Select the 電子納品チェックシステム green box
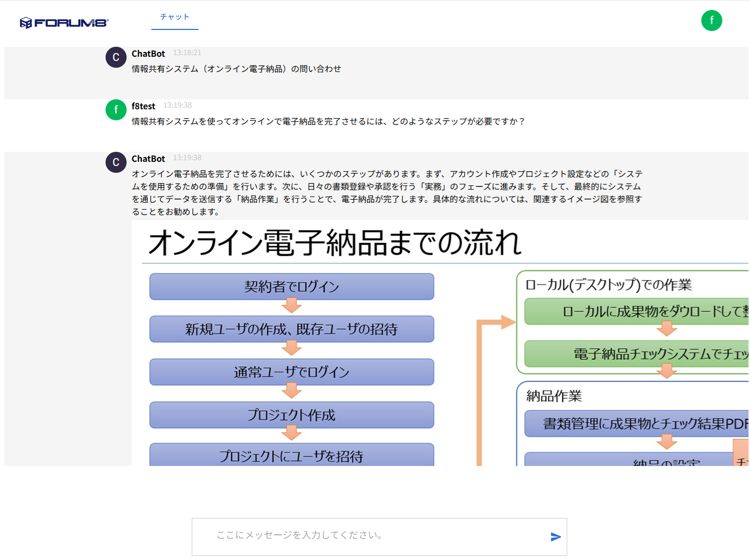Image resolution: width=750 pixels, height=560 pixels. [x=637, y=354]
